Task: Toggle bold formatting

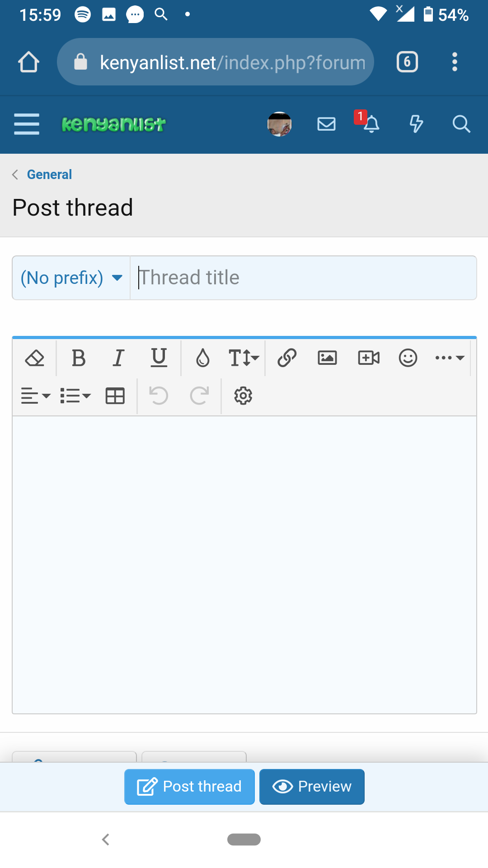Action: coord(79,358)
